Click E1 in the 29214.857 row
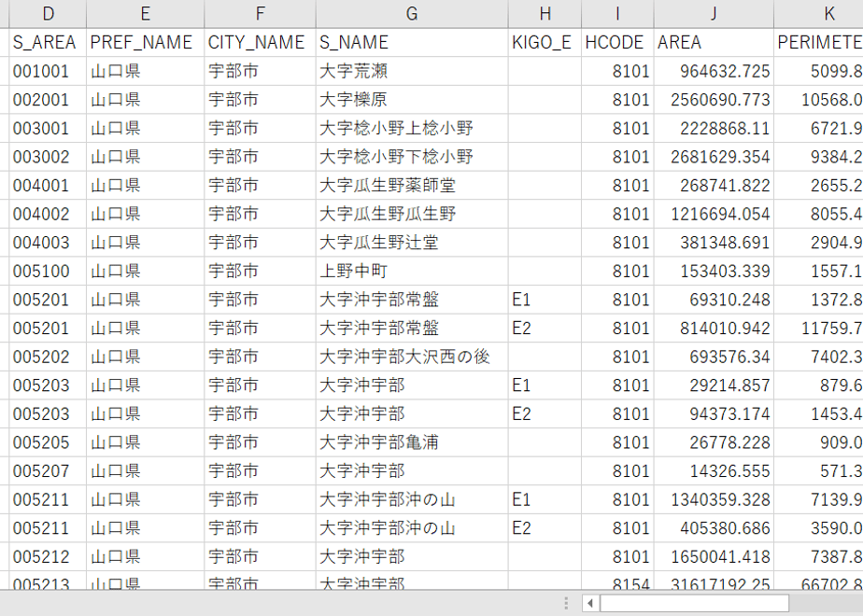863x616 pixels. coord(545,385)
